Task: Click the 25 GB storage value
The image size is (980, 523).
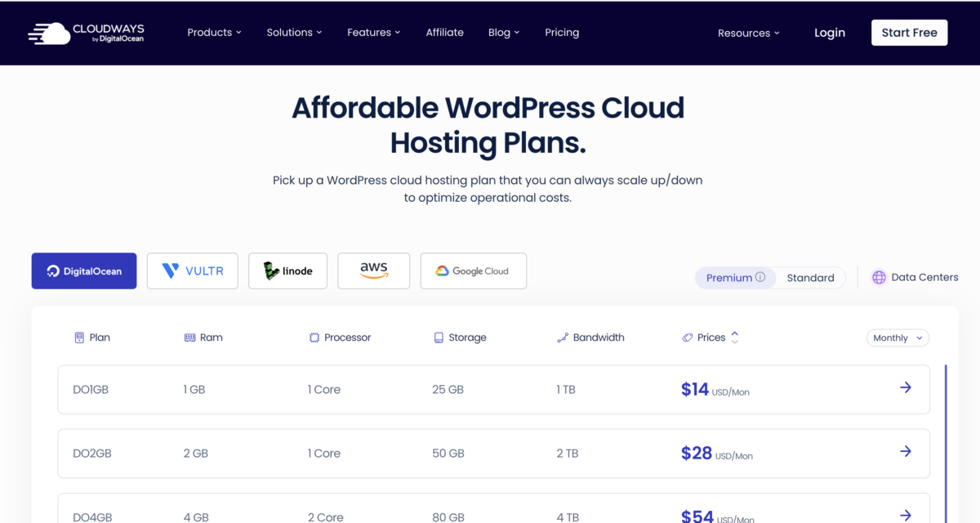Action: [448, 390]
